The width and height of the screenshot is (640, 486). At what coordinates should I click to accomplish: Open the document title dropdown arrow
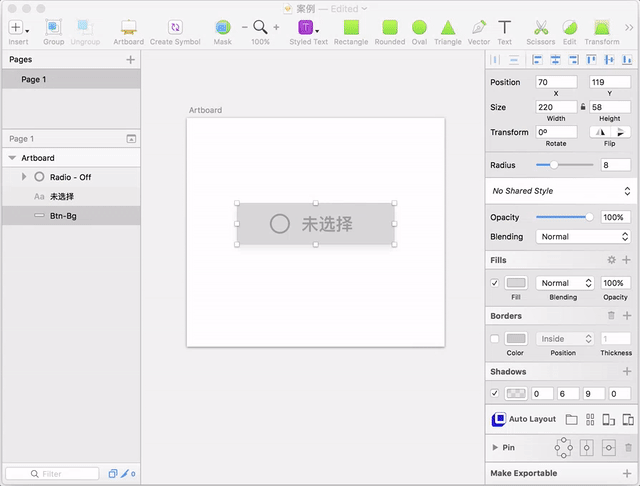point(364,9)
